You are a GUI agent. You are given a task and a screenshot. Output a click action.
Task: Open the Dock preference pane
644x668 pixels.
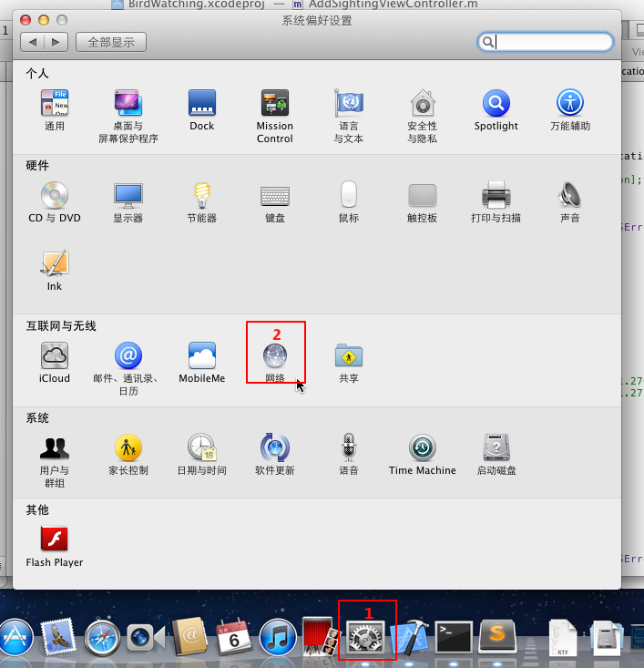click(x=202, y=110)
